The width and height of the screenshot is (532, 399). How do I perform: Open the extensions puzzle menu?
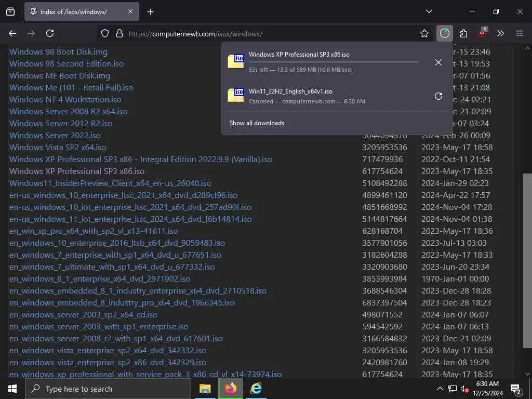(x=463, y=33)
